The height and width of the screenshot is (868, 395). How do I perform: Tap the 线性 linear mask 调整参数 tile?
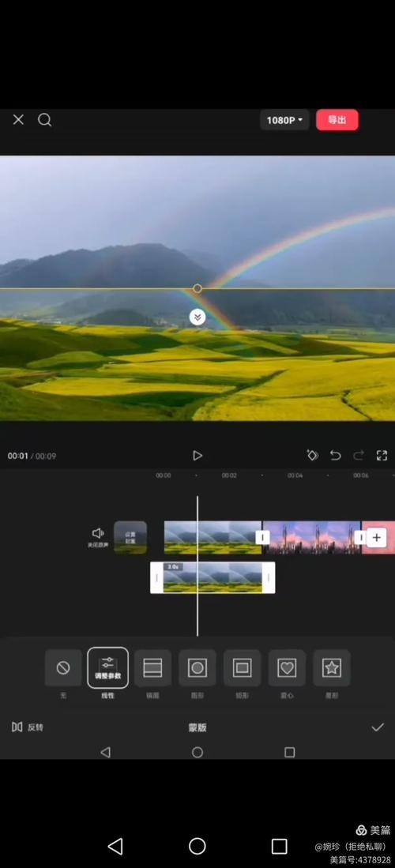click(x=107, y=668)
